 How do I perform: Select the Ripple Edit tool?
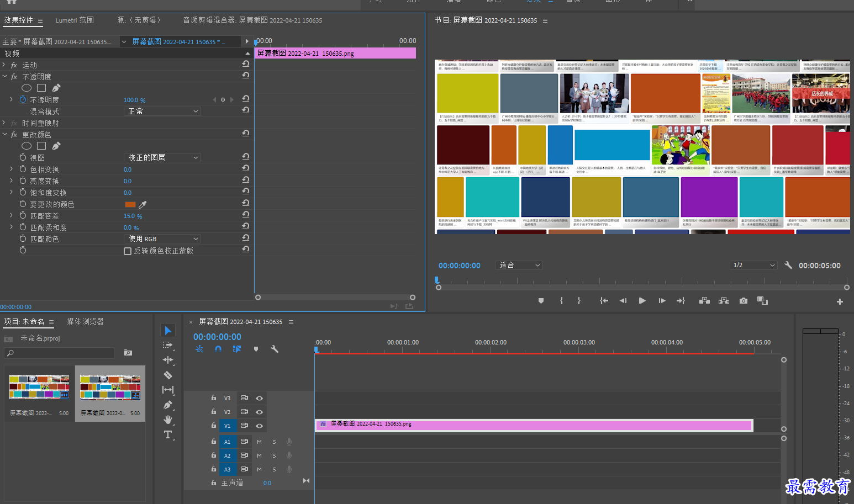[x=168, y=360]
